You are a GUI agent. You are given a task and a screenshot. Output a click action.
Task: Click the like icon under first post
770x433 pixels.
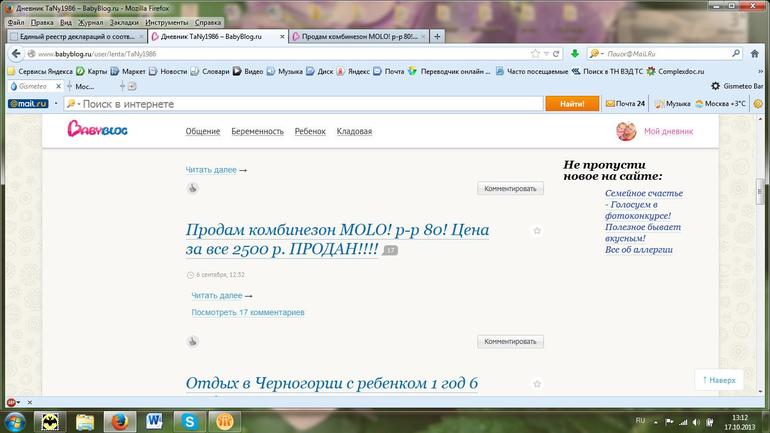coord(192,188)
